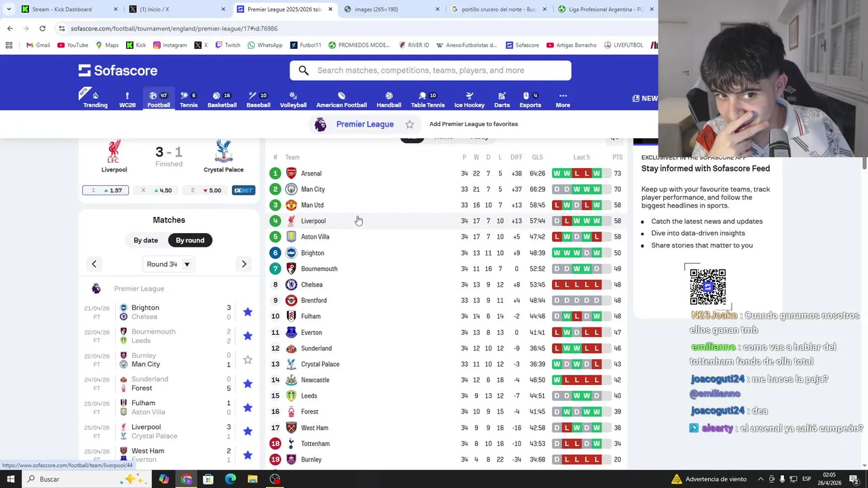This screenshot has height=488, width=868.
Task: Open the Round 34 dropdown
Action: click(x=169, y=264)
